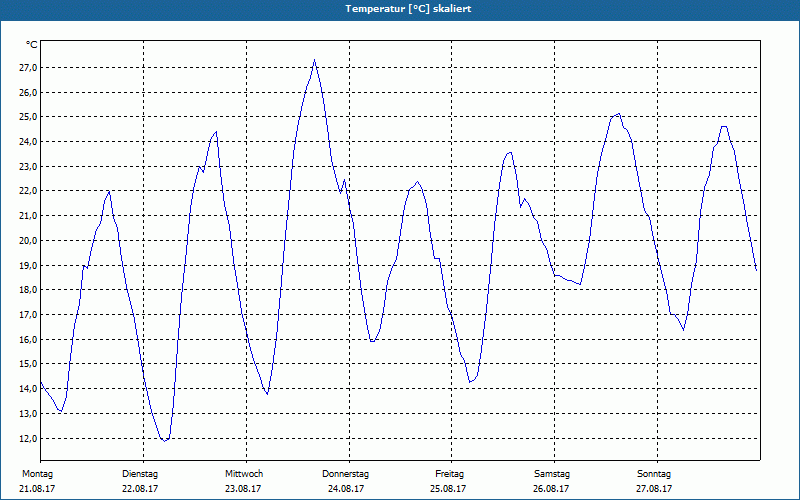The height and width of the screenshot is (500, 800).
Task: Select the 19,0 axis value
Action: click(x=27, y=265)
